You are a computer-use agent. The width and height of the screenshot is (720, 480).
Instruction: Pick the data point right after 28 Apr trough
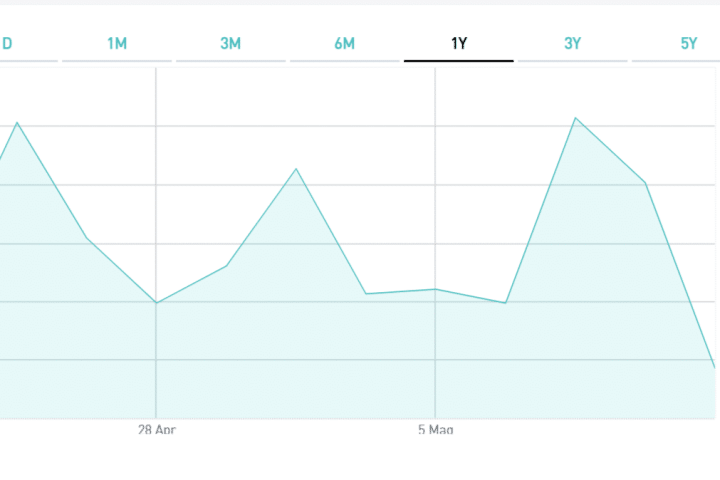[x=226, y=266]
